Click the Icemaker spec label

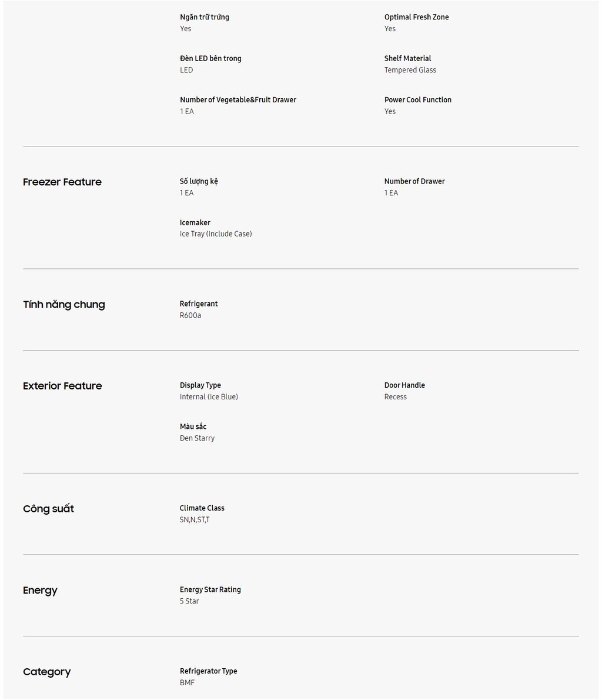click(x=195, y=222)
